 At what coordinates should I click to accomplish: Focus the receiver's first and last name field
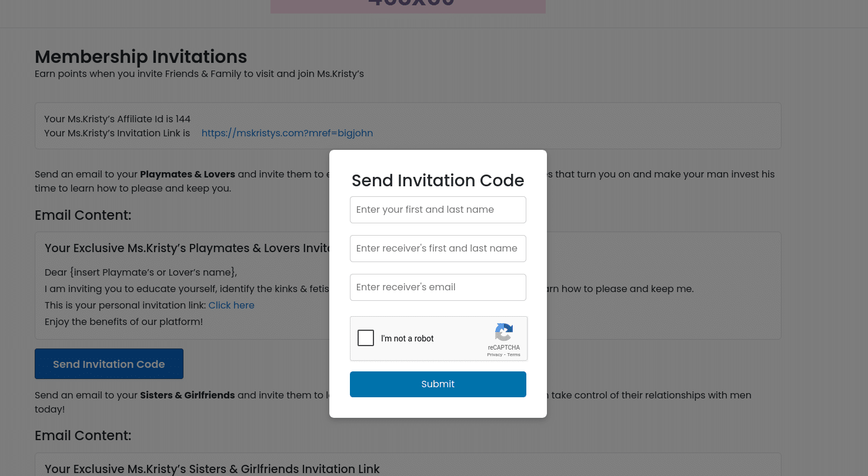pyautogui.click(x=438, y=249)
